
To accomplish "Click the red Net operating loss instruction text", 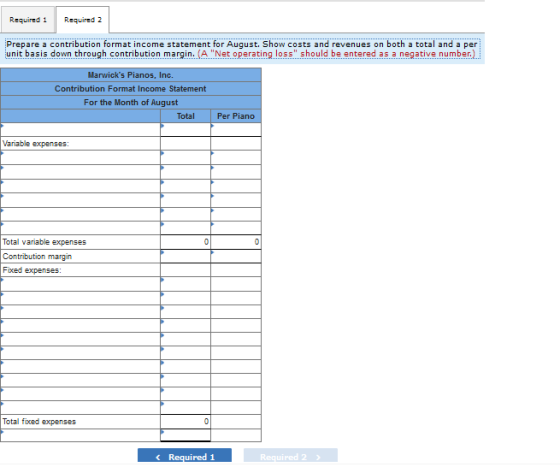I will pyautogui.click(x=336, y=54).
